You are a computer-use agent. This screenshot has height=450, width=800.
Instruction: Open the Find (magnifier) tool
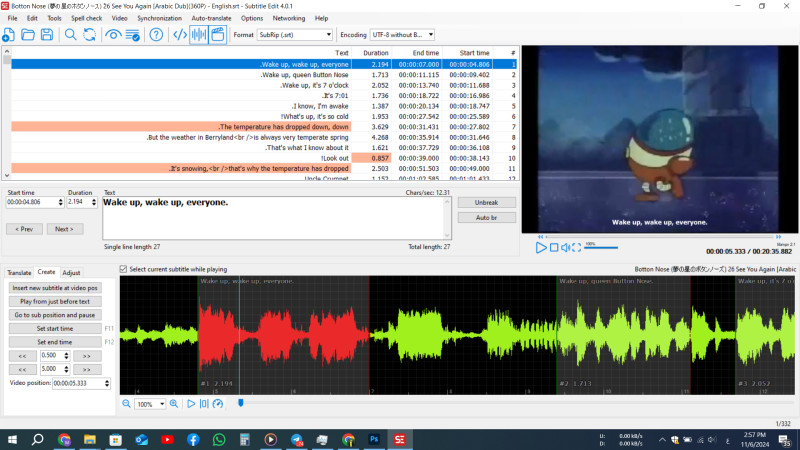70,35
